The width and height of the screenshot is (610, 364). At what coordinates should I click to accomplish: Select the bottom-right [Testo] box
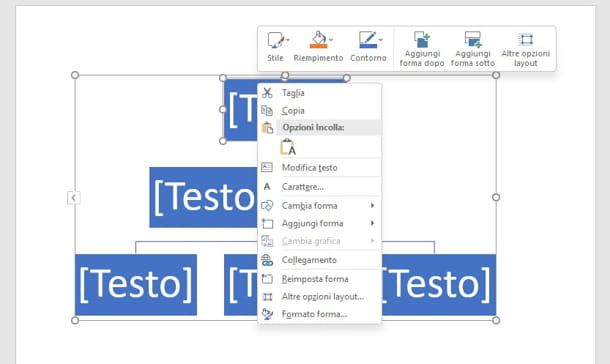439,285
